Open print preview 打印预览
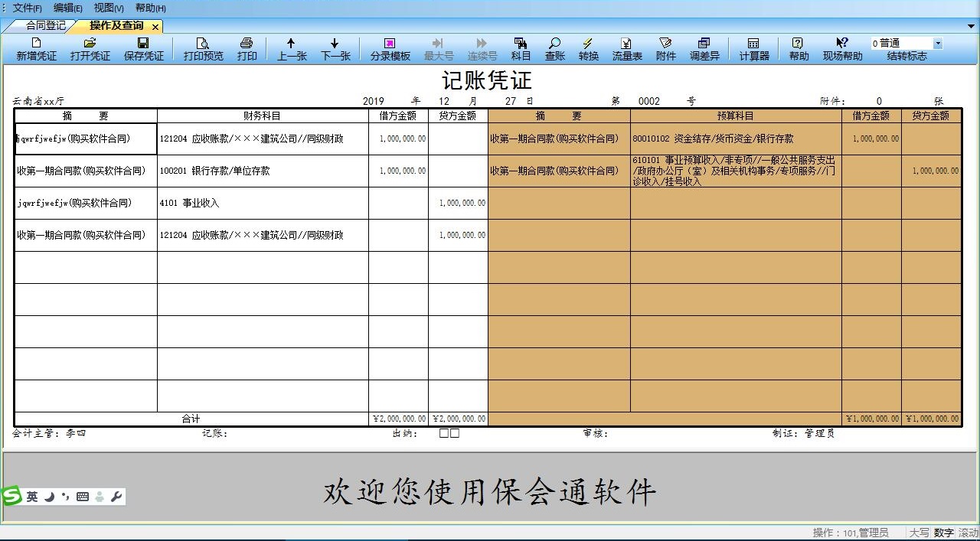Screen dimensions: 980x541 click(202, 48)
